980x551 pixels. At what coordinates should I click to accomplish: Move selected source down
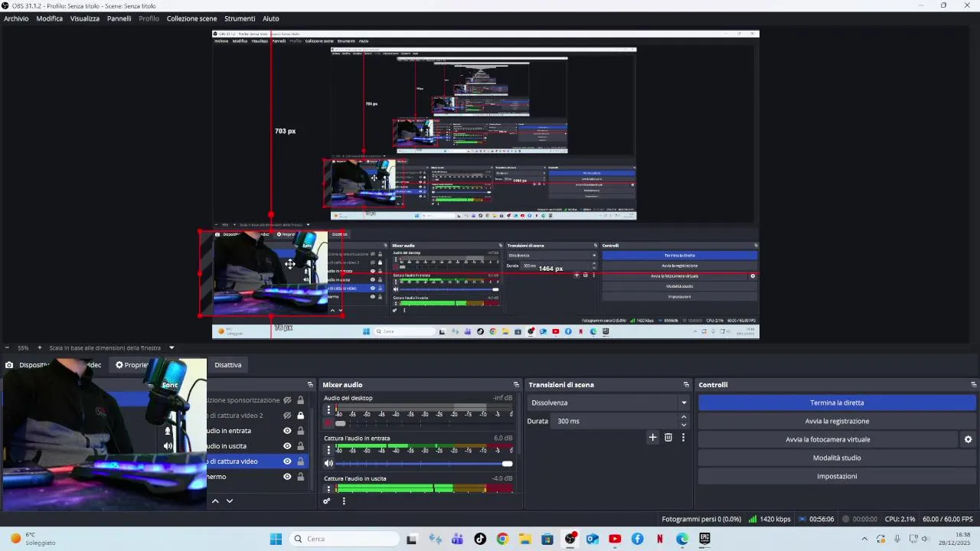pos(229,500)
